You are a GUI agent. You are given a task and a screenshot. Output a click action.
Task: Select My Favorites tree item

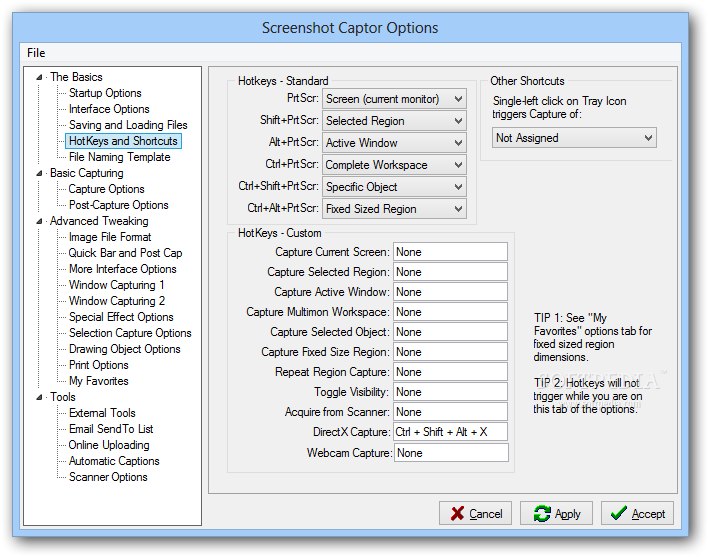(99, 381)
